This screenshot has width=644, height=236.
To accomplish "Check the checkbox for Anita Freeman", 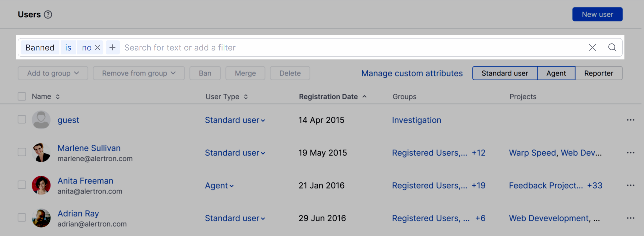I will pyautogui.click(x=22, y=185).
